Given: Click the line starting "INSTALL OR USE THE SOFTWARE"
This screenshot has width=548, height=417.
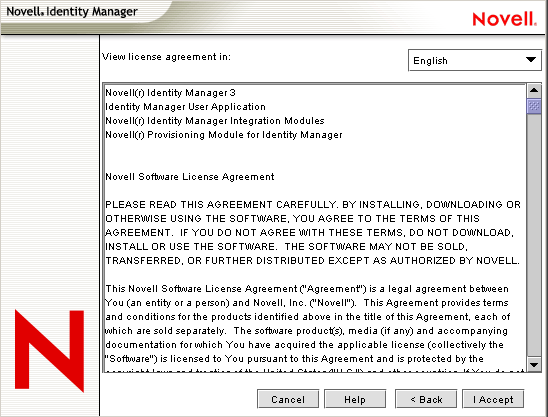Looking at the screenshot, I should pos(286,246).
